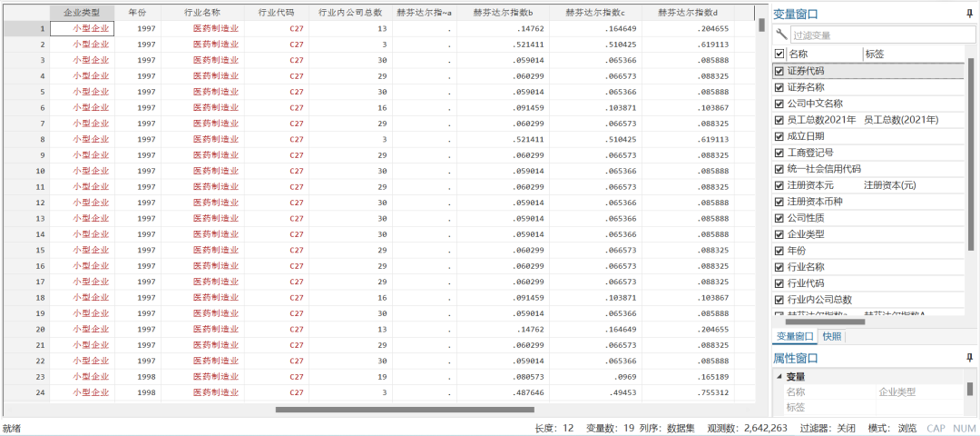Uncheck the 行业内公司总数 variable checkbox
980x436 pixels.
click(779, 300)
